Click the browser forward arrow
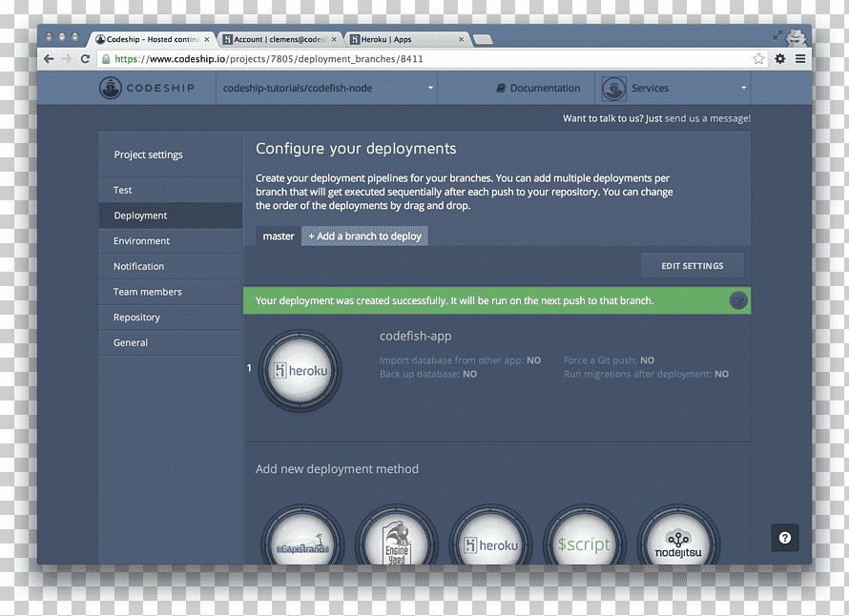 67,59
